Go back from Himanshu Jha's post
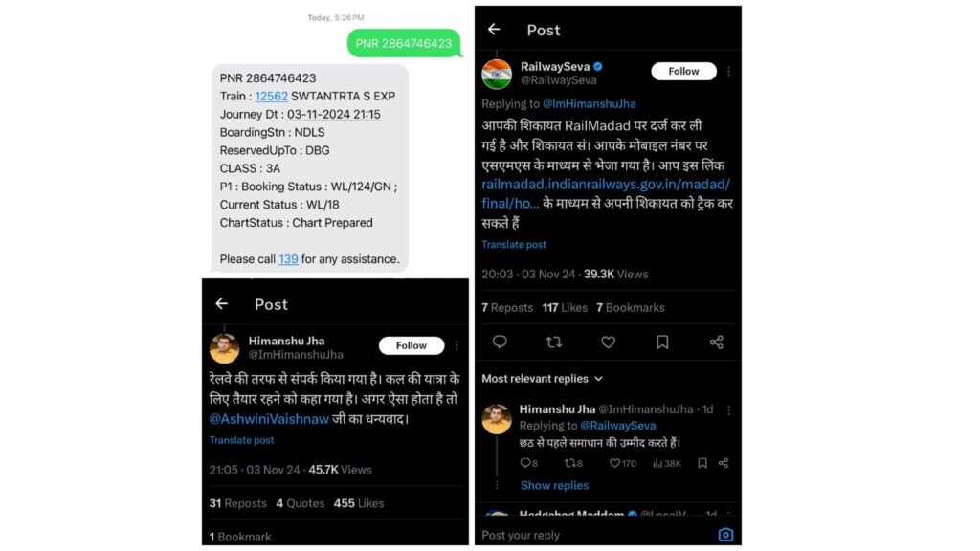The height and width of the screenshot is (551, 980). [x=222, y=303]
